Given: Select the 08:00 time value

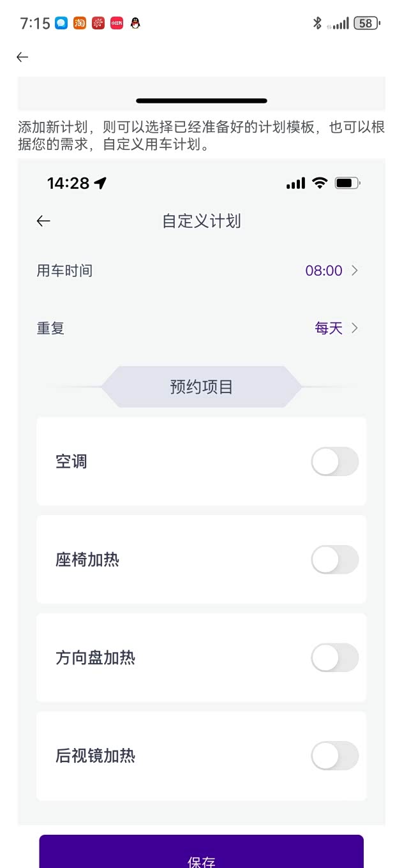Looking at the screenshot, I should [324, 271].
